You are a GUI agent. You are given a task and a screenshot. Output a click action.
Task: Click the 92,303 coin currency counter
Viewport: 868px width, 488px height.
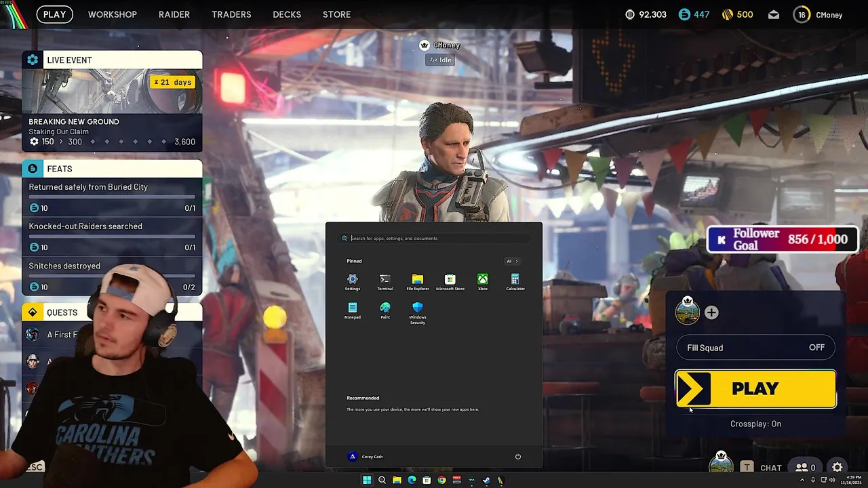coord(646,14)
